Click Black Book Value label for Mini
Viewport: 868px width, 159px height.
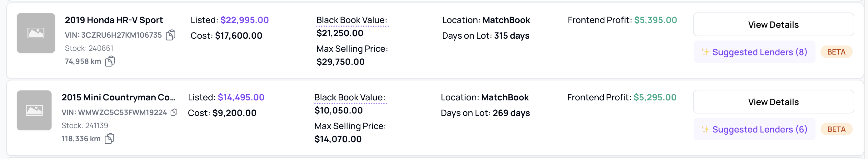[350, 98]
